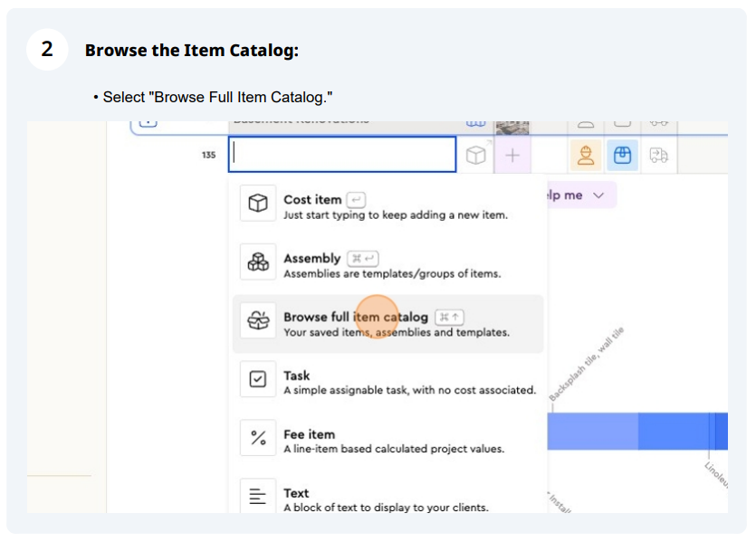756x542 pixels.
Task: Click the open box catalog icon
Action: [258, 320]
